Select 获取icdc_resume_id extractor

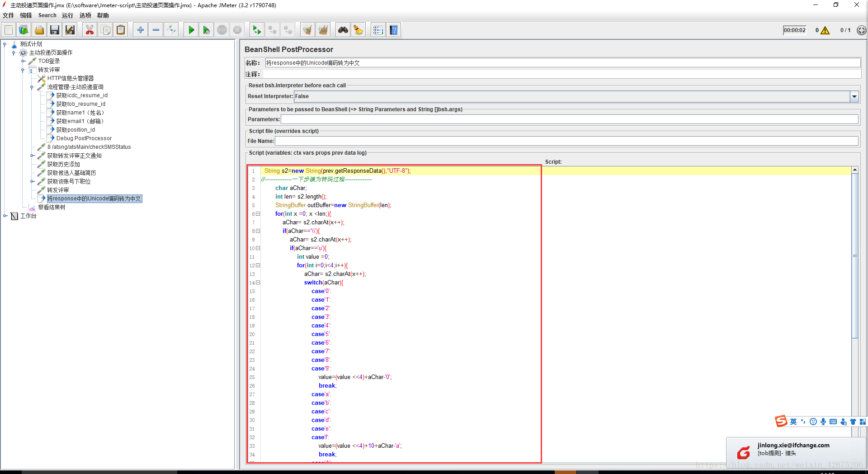pos(82,95)
